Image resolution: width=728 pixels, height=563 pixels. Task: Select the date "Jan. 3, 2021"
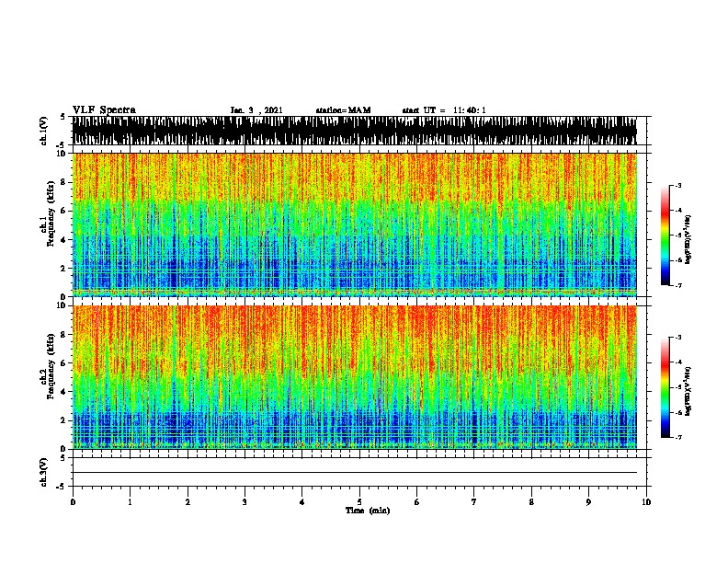256,110
